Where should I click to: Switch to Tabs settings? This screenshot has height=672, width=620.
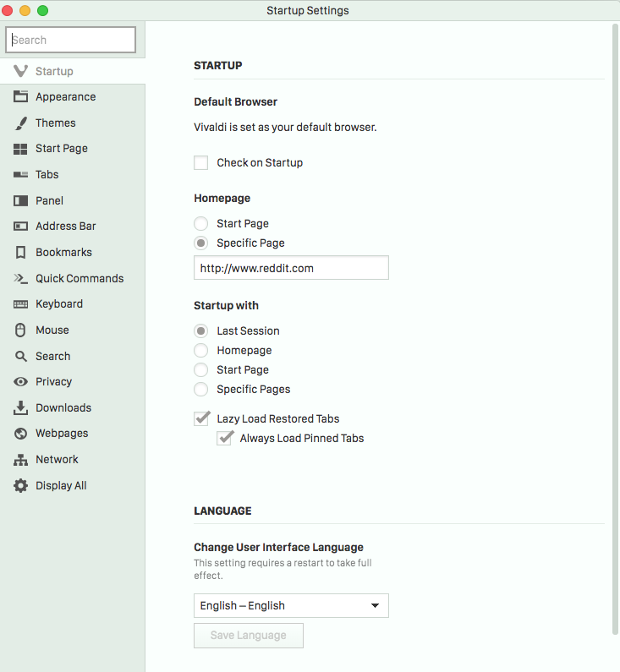tap(73, 174)
